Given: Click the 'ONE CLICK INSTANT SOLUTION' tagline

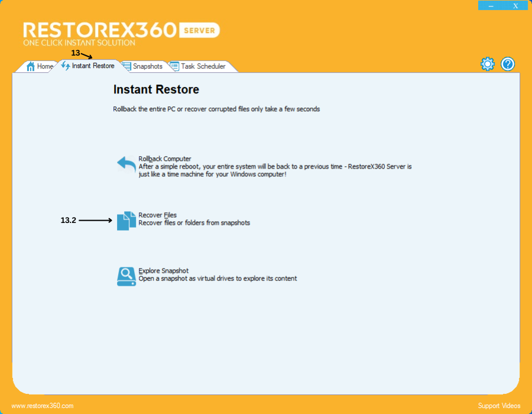Looking at the screenshot, I should [x=79, y=43].
